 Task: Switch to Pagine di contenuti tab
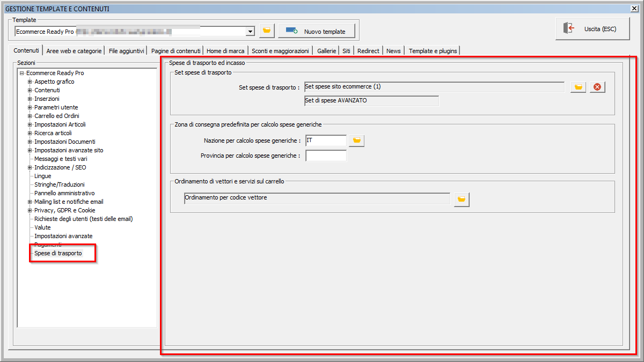[x=176, y=51]
